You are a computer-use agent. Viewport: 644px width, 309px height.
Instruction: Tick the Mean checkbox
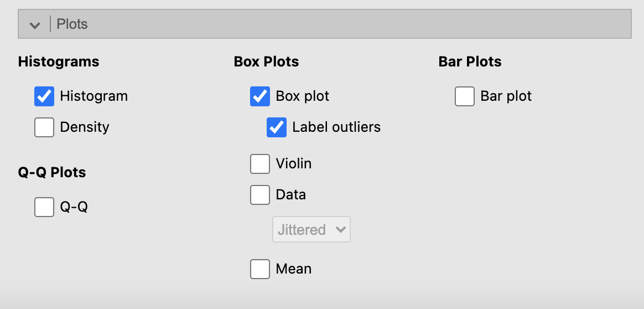click(260, 269)
